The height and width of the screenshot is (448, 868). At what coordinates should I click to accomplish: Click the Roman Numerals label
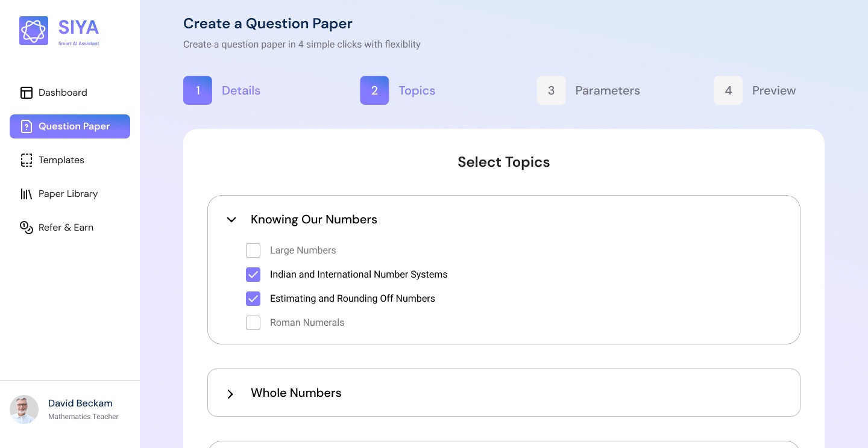point(307,323)
